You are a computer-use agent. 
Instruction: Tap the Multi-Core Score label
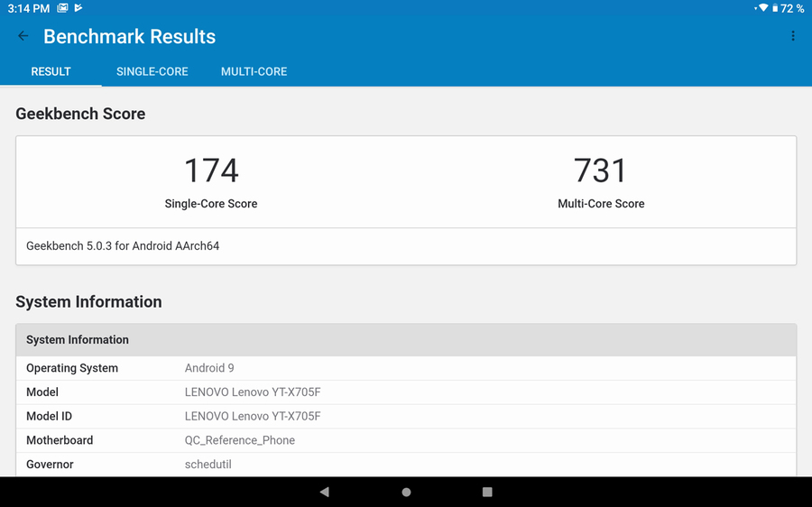pyautogui.click(x=601, y=204)
